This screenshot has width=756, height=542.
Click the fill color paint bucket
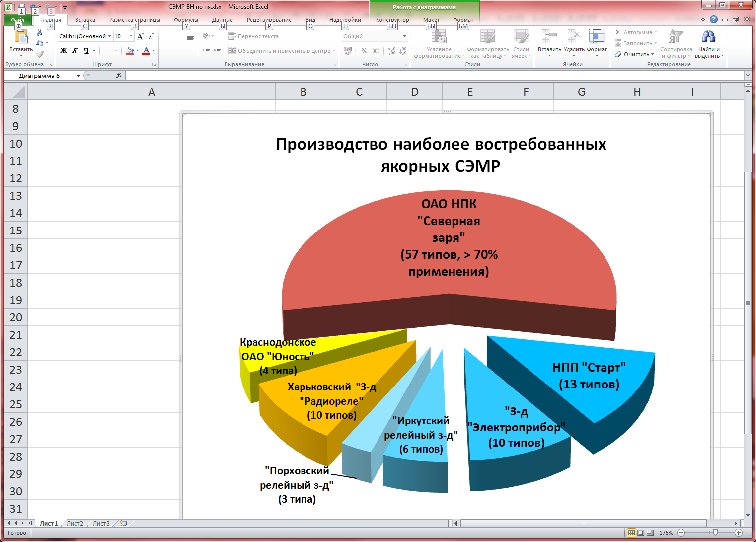coord(130,51)
